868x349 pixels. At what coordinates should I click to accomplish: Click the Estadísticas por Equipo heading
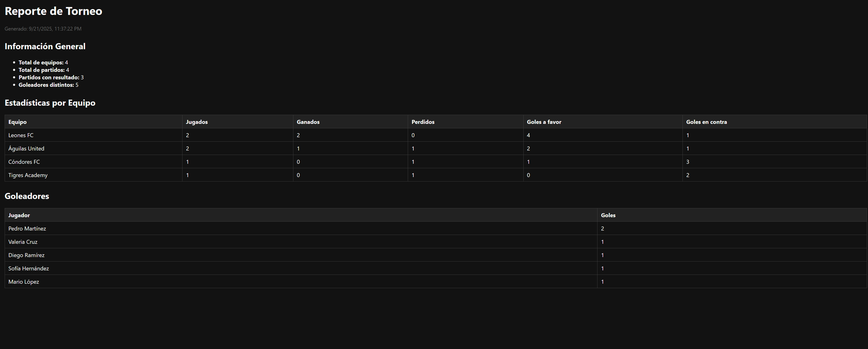(50, 103)
